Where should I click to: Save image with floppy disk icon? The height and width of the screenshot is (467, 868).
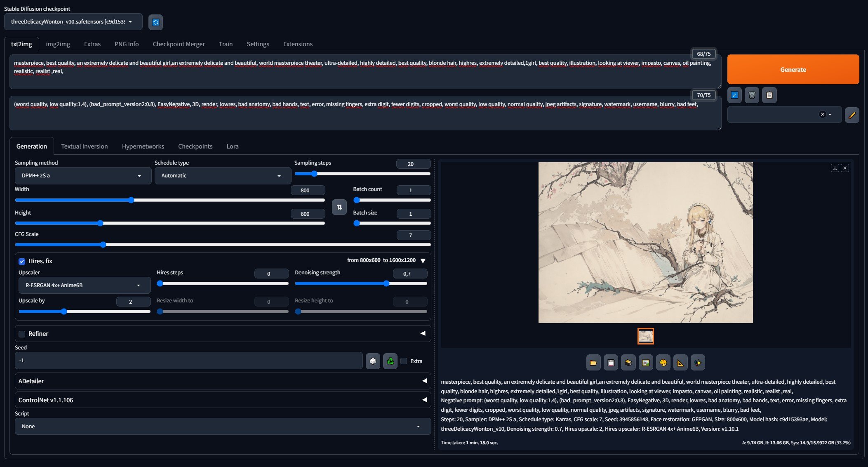point(611,363)
